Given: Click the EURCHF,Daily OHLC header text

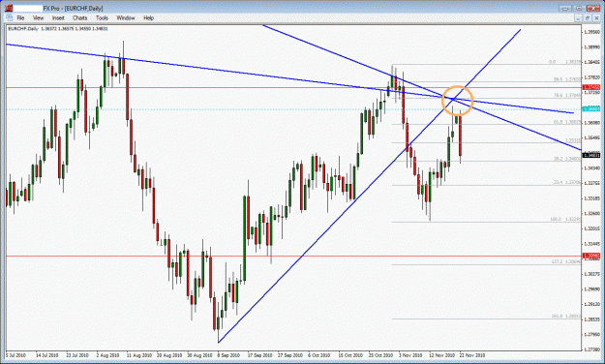Looking at the screenshot, I should pyautogui.click(x=58, y=29).
